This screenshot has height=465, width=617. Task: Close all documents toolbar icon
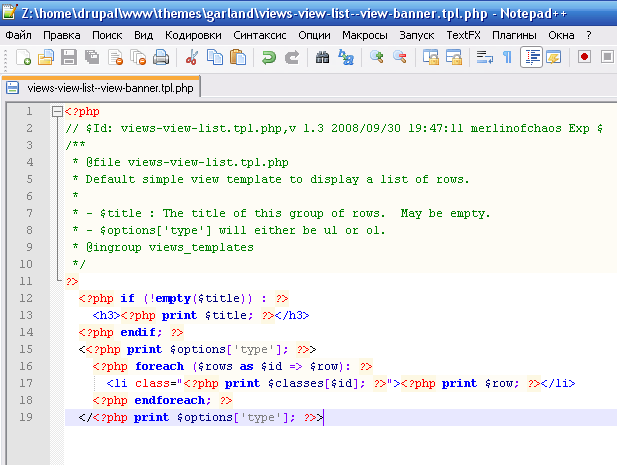pyautogui.click(x=138, y=57)
